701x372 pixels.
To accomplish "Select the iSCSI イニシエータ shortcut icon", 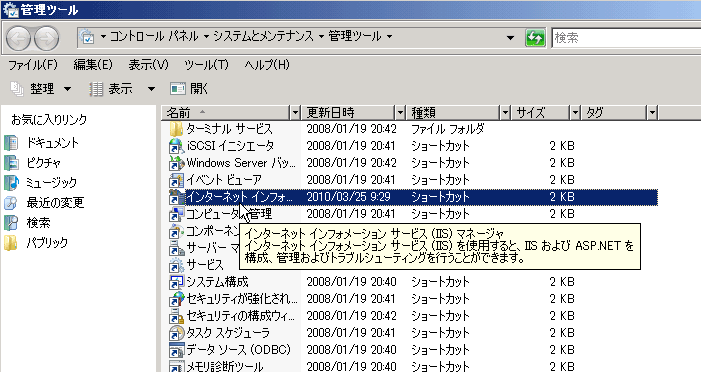I will tap(176, 146).
